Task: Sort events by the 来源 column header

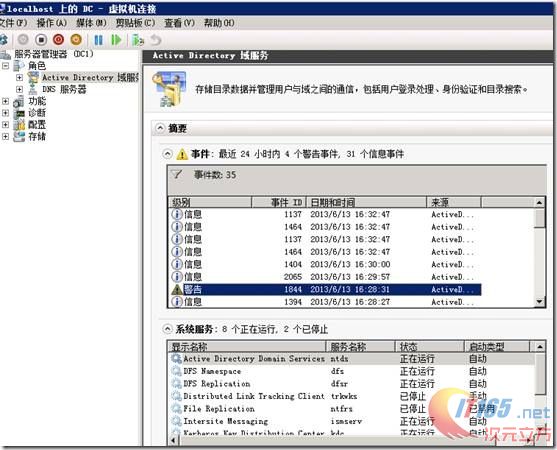Action: tap(454, 202)
